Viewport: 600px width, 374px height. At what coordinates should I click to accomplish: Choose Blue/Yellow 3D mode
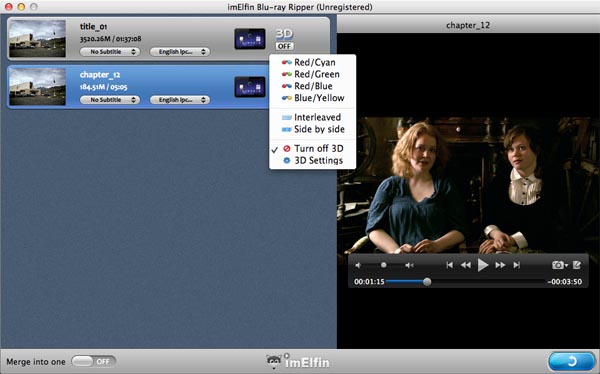[x=312, y=98]
